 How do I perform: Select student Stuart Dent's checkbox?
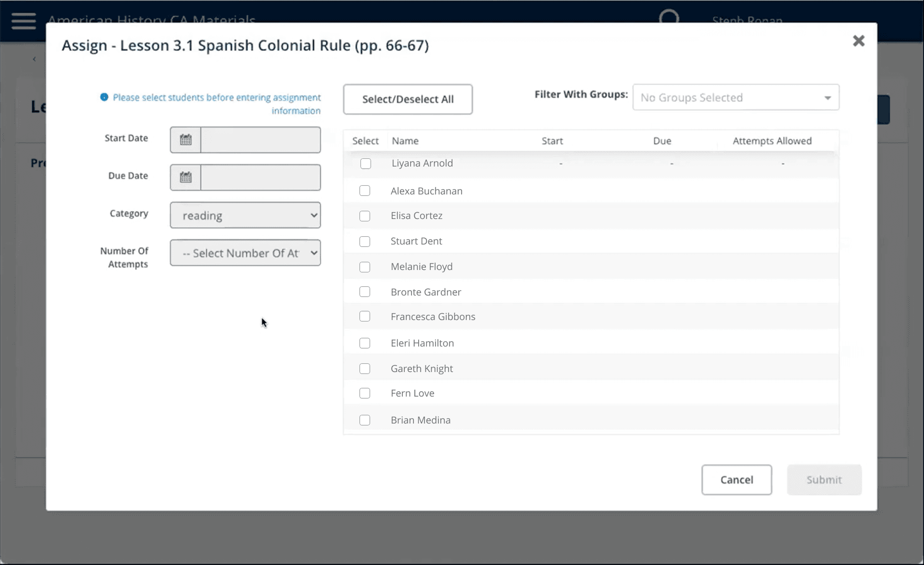click(x=365, y=241)
